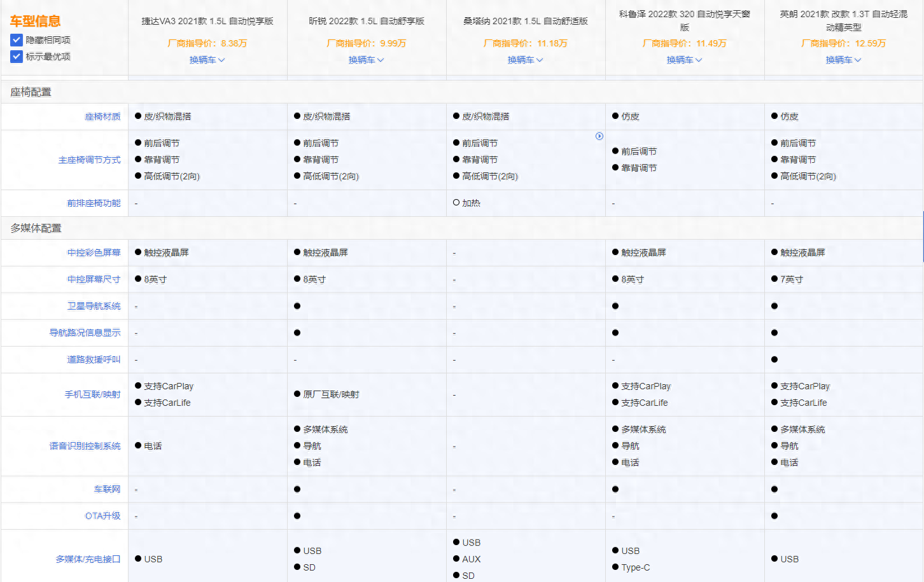Click the 中控屏幕尺寸 parameter link
Screen dimensions: 924x582
tap(94, 279)
